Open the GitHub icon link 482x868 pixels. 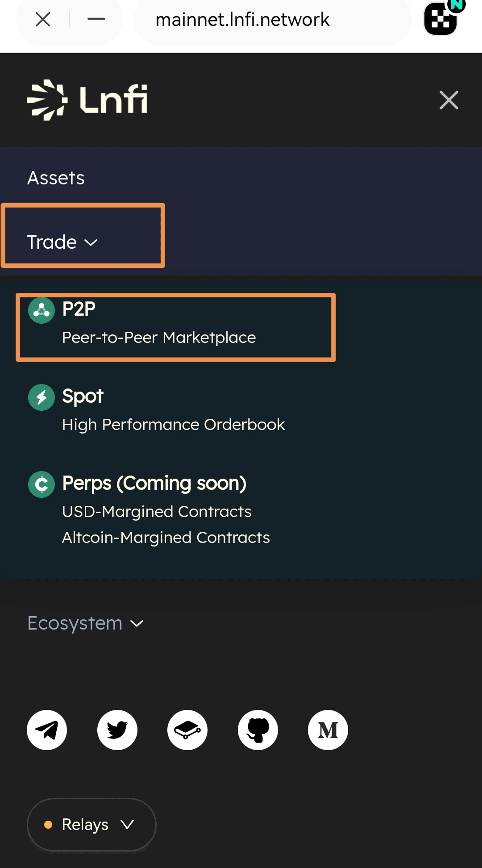258,730
